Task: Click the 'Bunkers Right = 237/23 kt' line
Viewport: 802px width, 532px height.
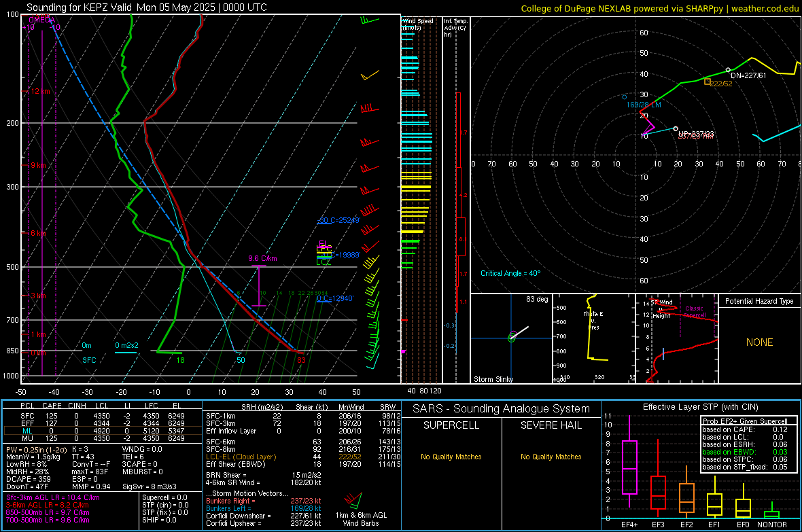Action: click(x=264, y=501)
